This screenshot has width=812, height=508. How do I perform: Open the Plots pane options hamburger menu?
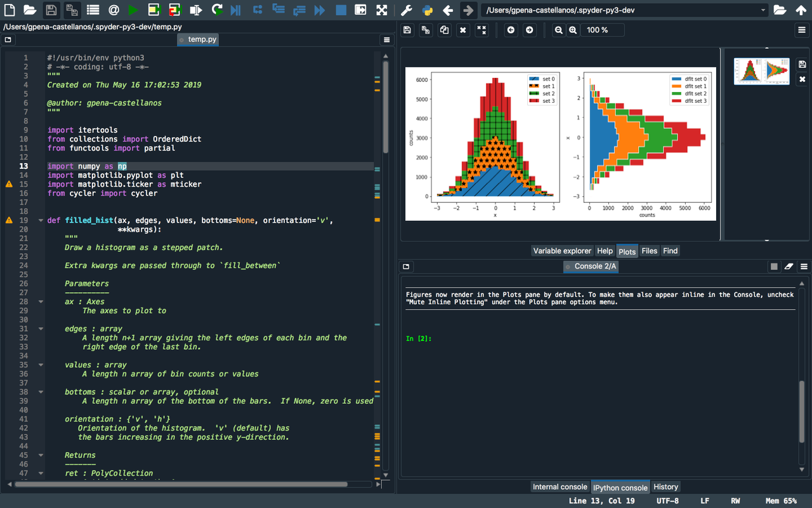(x=802, y=30)
